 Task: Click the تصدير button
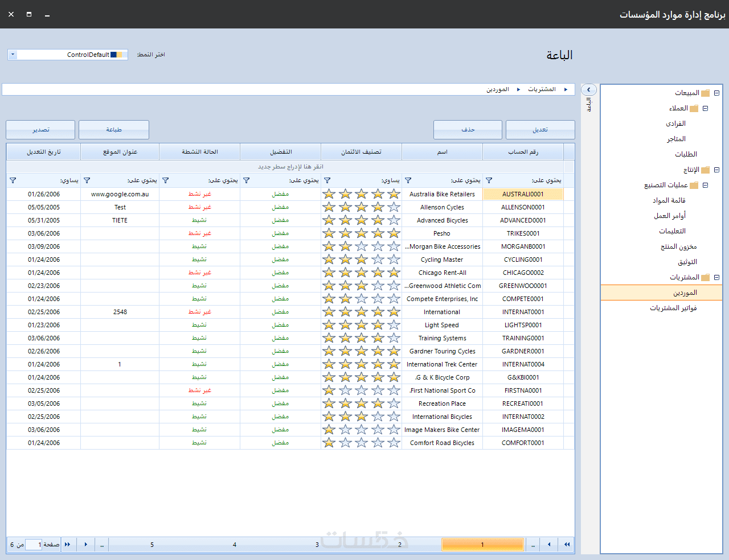[x=40, y=130]
